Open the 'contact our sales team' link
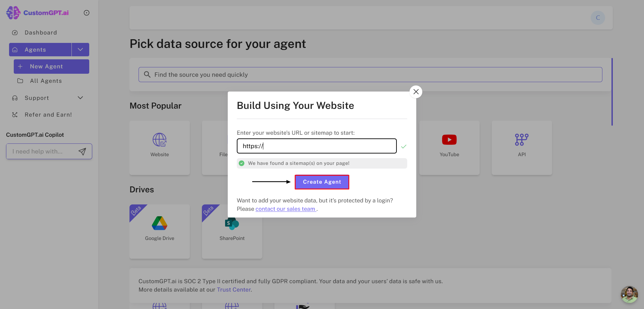This screenshot has width=644, height=309. (x=286, y=209)
